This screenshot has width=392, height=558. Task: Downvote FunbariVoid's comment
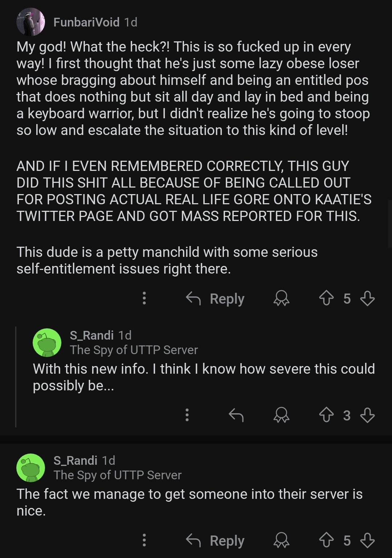coord(367,299)
